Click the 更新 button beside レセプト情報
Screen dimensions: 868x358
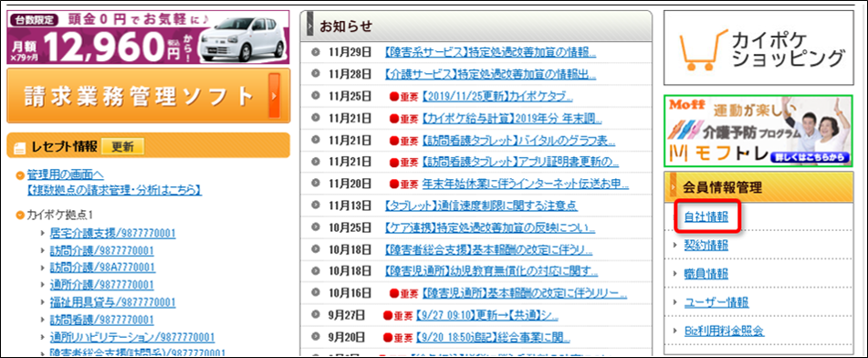point(122,146)
